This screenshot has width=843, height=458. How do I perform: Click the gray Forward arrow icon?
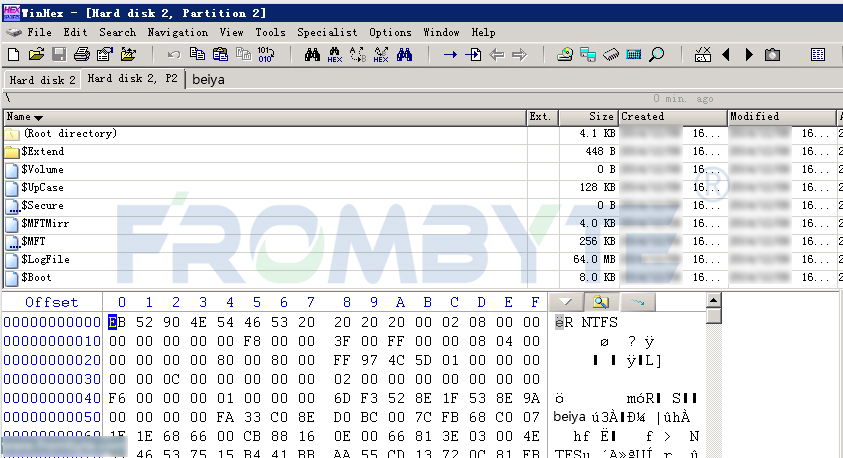pos(519,54)
